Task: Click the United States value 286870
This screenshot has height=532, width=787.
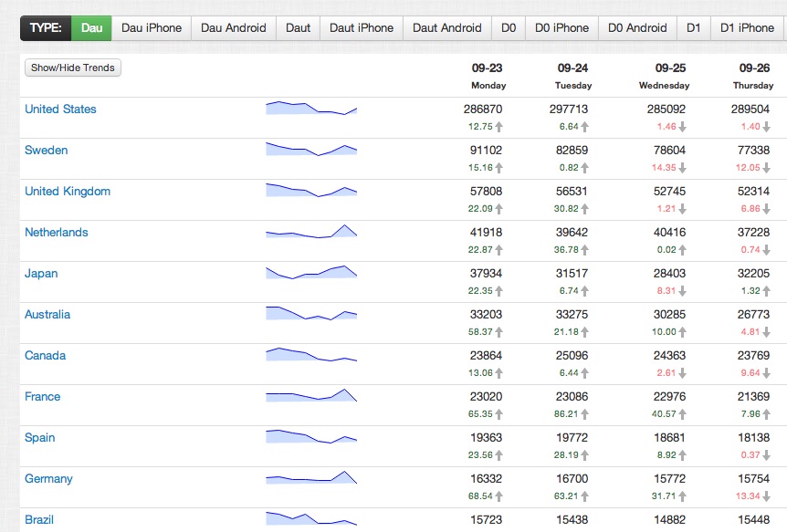Action: [x=483, y=109]
